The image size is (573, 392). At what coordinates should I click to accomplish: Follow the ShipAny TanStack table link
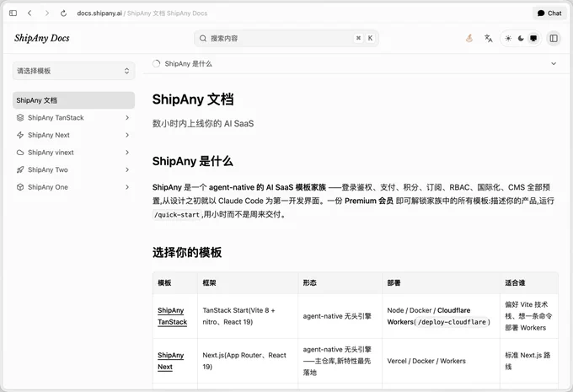pyautogui.click(x=172, y=316)
